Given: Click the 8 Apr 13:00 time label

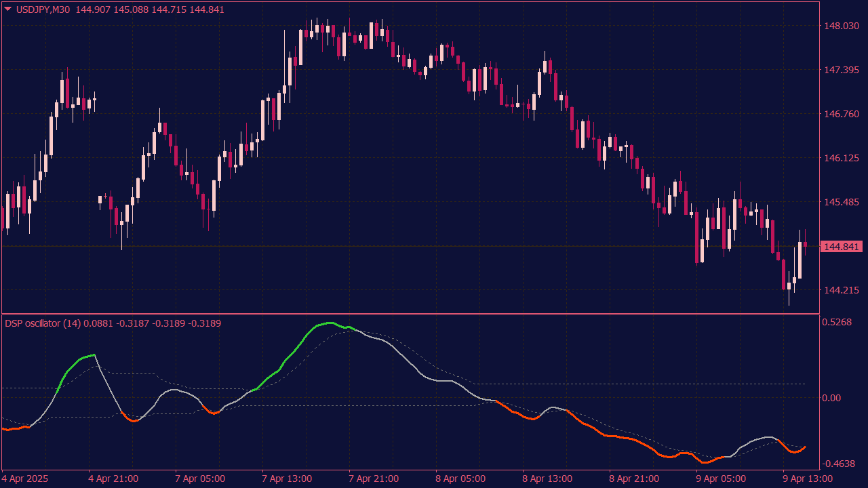Looking at the screenshot, I should click(547, 479).
